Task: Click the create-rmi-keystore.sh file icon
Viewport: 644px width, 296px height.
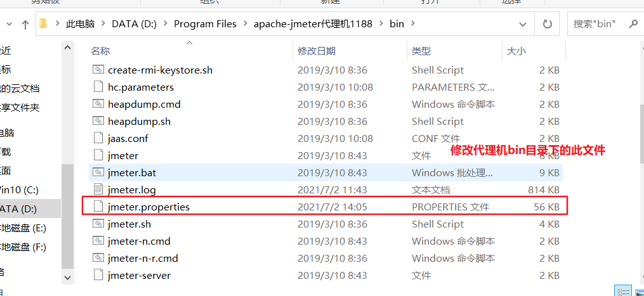Action: coord(98,70)
